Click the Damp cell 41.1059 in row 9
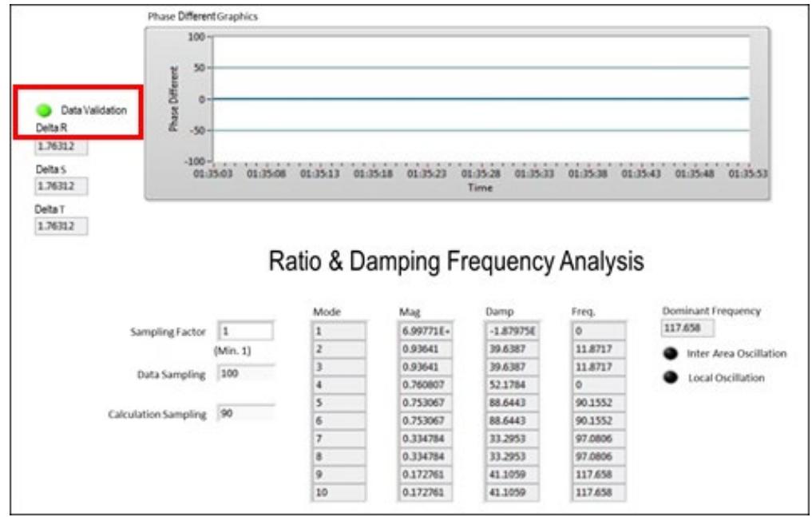Viewport: 812px width, 517px height. (x=512, y=475)
